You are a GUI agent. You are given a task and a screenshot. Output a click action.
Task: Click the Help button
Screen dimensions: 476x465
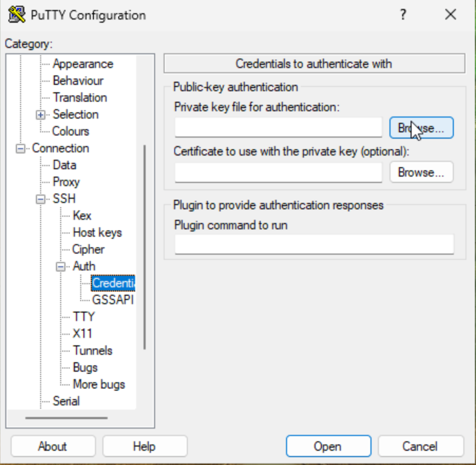coord(145,446)
